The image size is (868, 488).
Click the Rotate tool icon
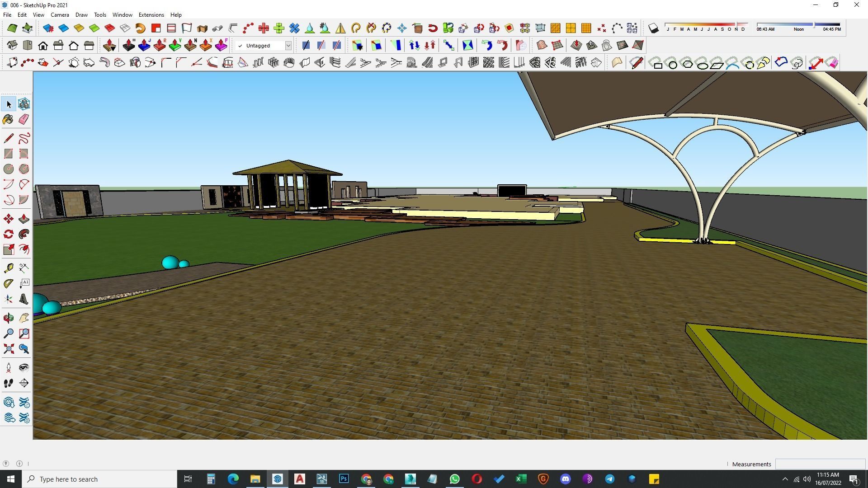pyautogui.click(x=8, y=234)
